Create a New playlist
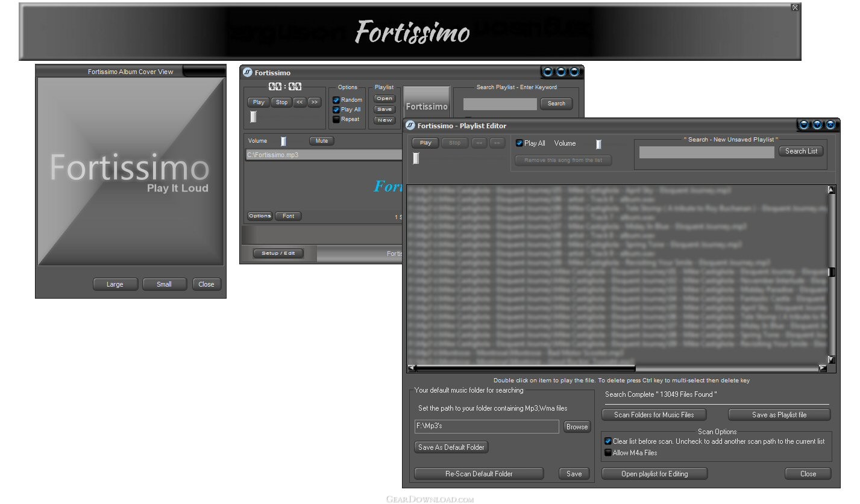Image resolution: width=860 pixels, height=504 pixels. click(384, 120)
